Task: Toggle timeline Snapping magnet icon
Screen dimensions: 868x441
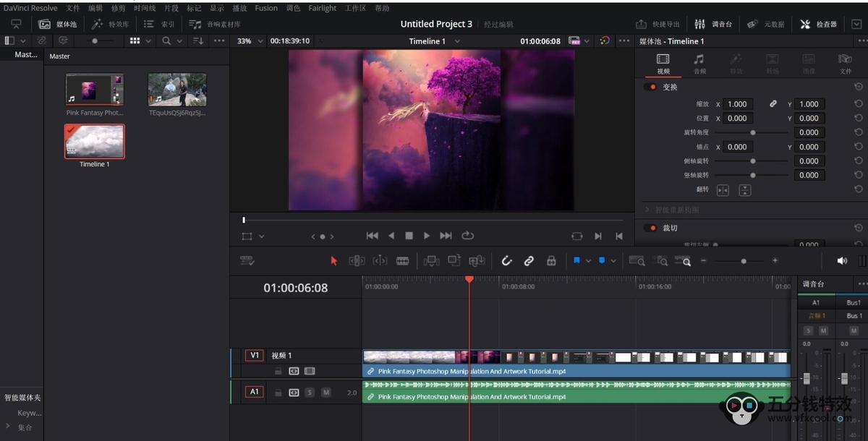Action: tap(506, 261)
